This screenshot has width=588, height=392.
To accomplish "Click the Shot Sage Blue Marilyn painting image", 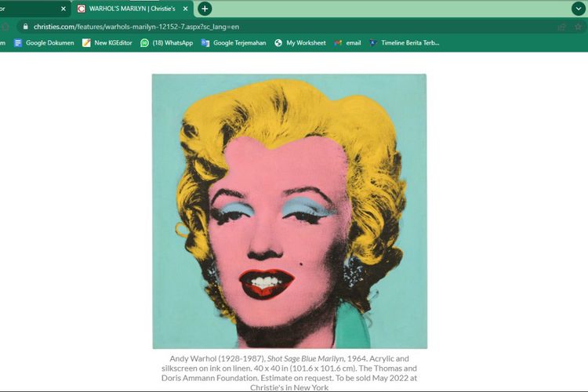I will click(x=289, y=211).
